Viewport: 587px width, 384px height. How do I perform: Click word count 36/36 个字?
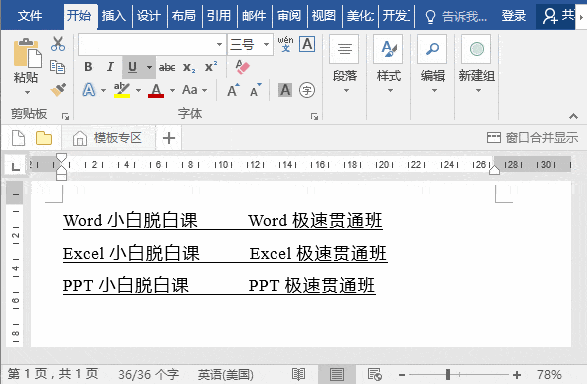coord(149,375)
